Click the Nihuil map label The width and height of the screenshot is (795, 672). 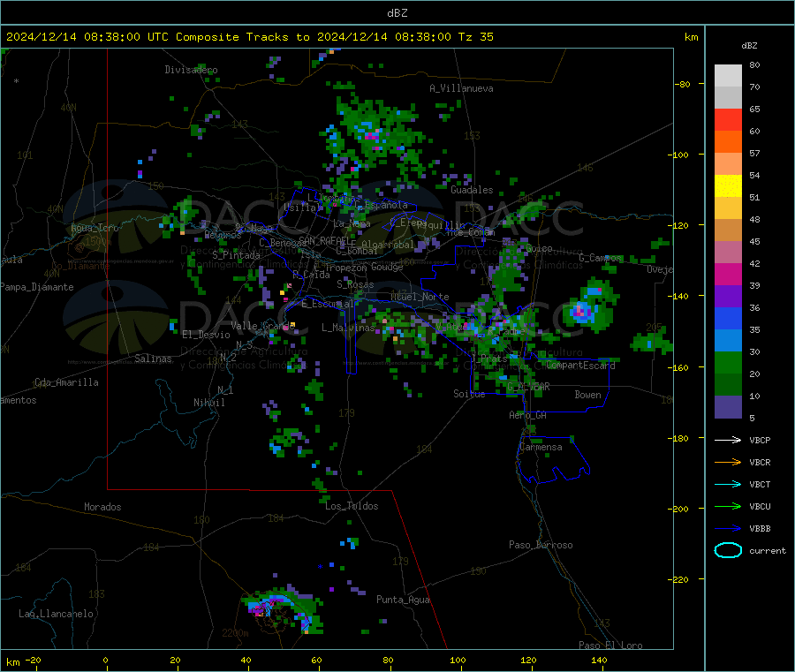[208, 403]
